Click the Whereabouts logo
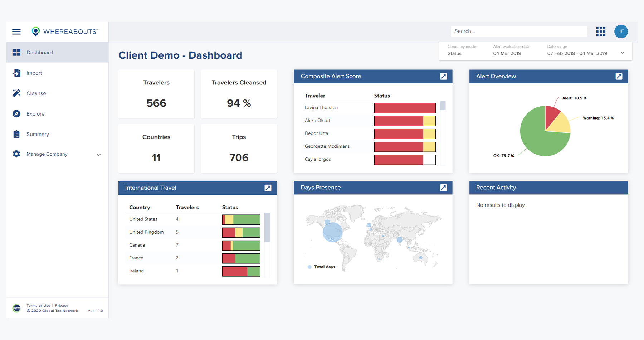This screenshot has width=644, height=340. click(x=64, y=31)
